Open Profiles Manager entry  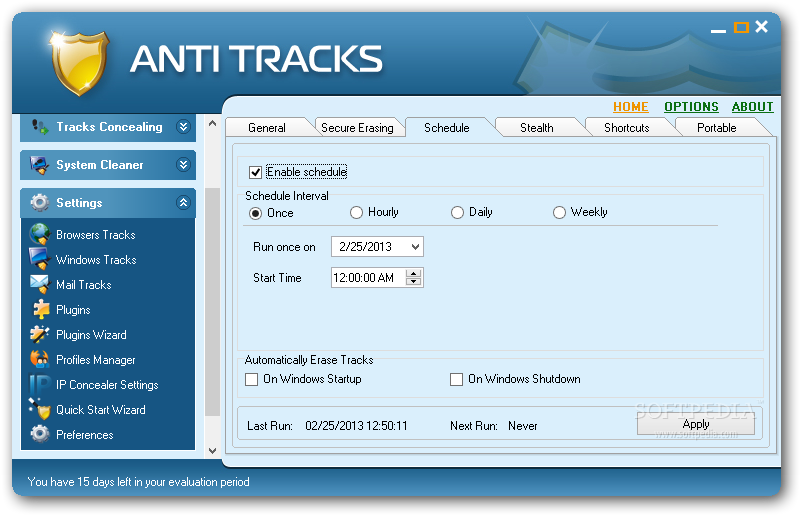click(x=96, y=360)
